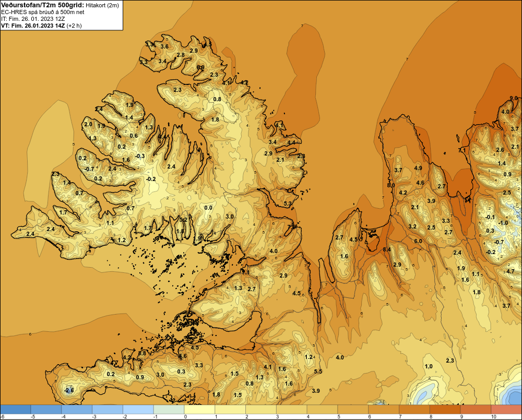Image resolution: width=522 pixels, height=420 pixels.
Task: Click the 'EC-HRES spá brúuð á 500m net' line
Action: click(43, 13)
